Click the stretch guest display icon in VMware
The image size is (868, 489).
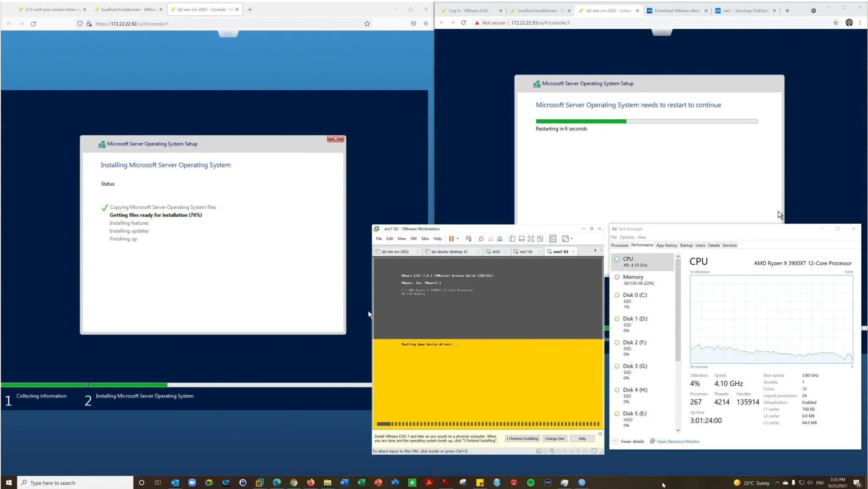pos(565,239)
